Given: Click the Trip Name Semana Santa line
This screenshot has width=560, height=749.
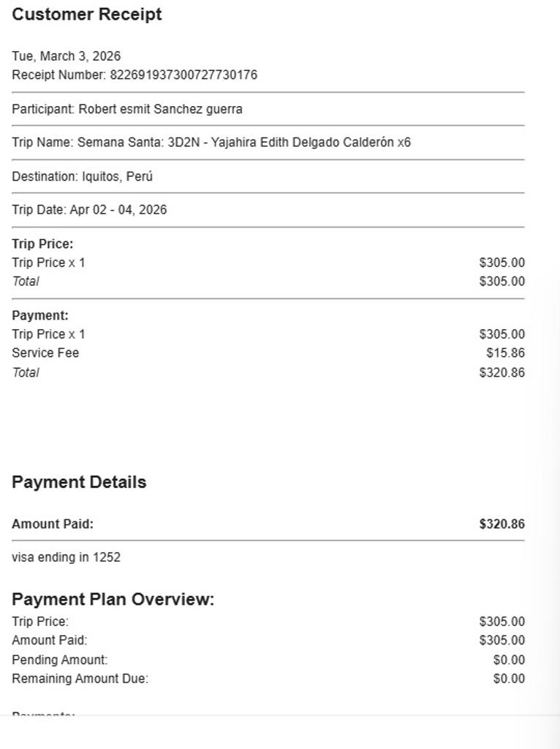Looking at the screenshot, I should coord(211,143).
